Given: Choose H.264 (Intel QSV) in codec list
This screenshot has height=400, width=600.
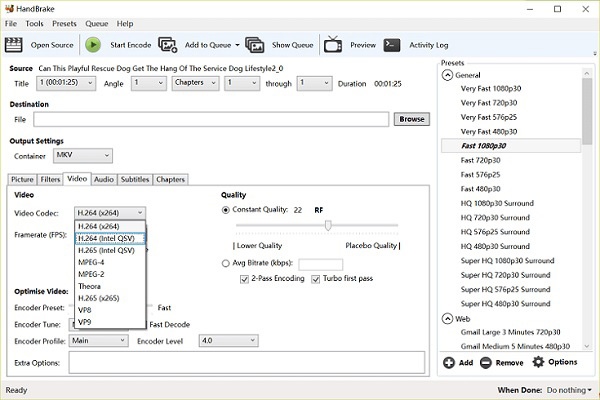Looking at the screenshot, I should click(110, 238).
